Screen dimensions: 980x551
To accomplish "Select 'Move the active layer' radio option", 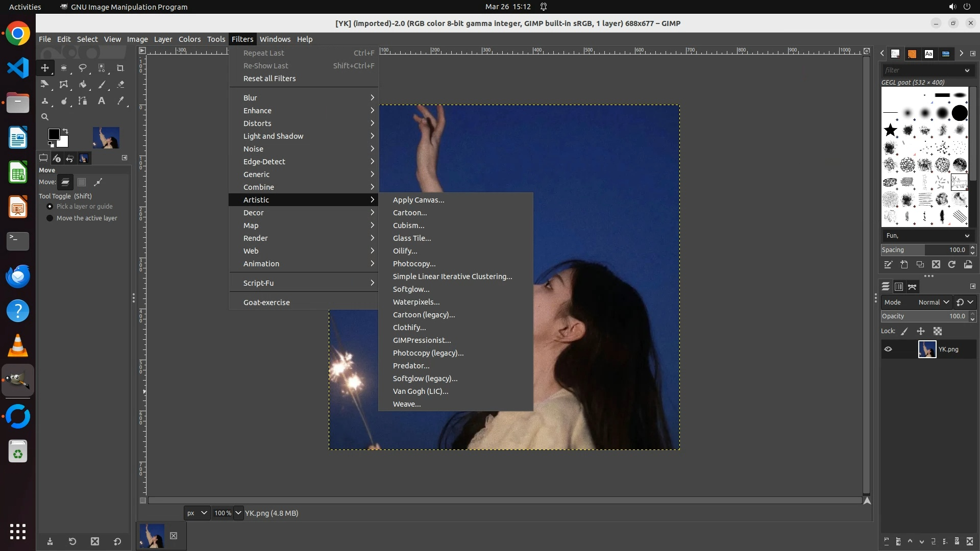I will [x=50, y=218].
